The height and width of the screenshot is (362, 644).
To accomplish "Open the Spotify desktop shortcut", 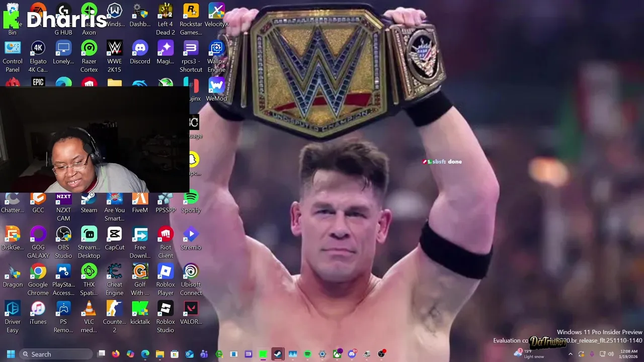I will [x=191, y=202].
